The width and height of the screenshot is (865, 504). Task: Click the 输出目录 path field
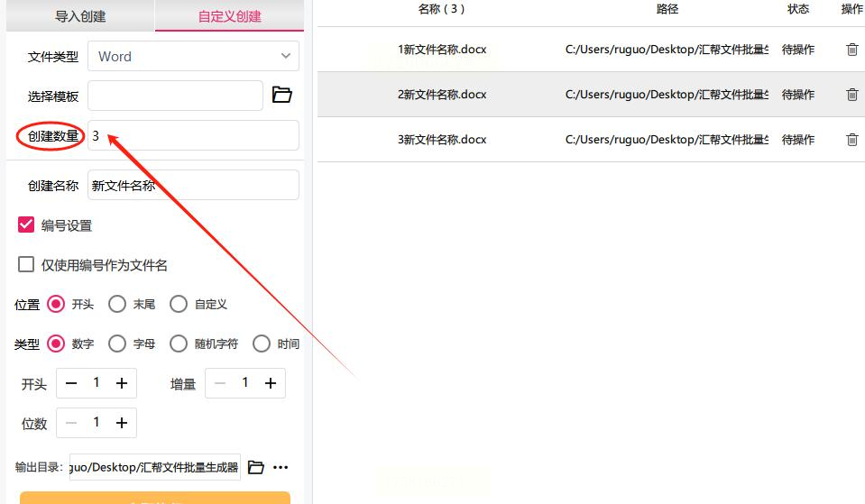click(x=155, y=467)
